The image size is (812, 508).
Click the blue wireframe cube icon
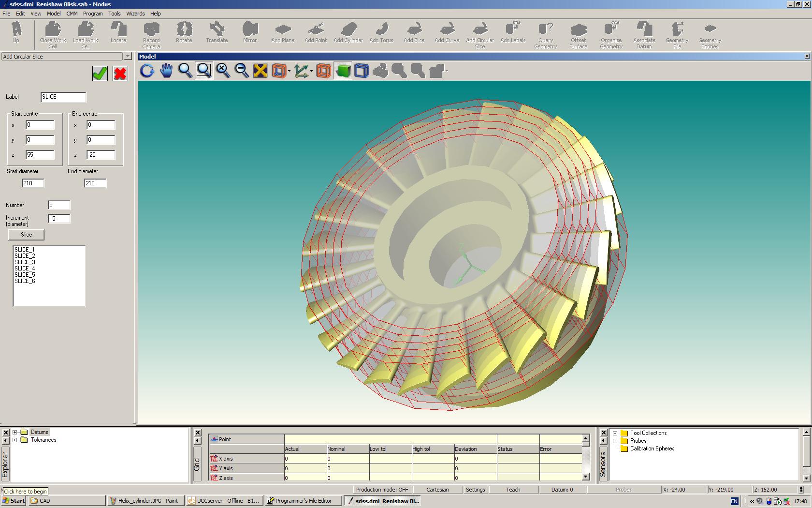click(362, 71)
